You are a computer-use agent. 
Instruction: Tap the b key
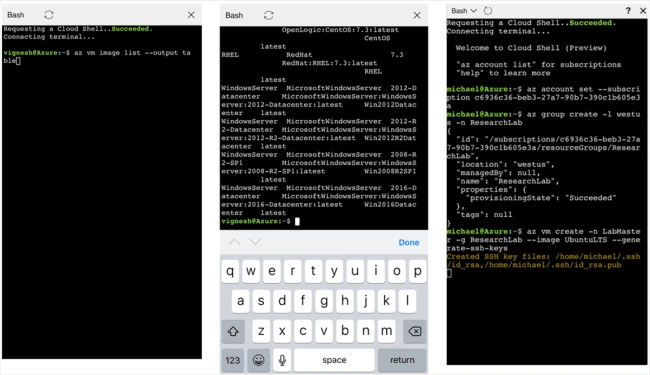click(x=344, y=331)
